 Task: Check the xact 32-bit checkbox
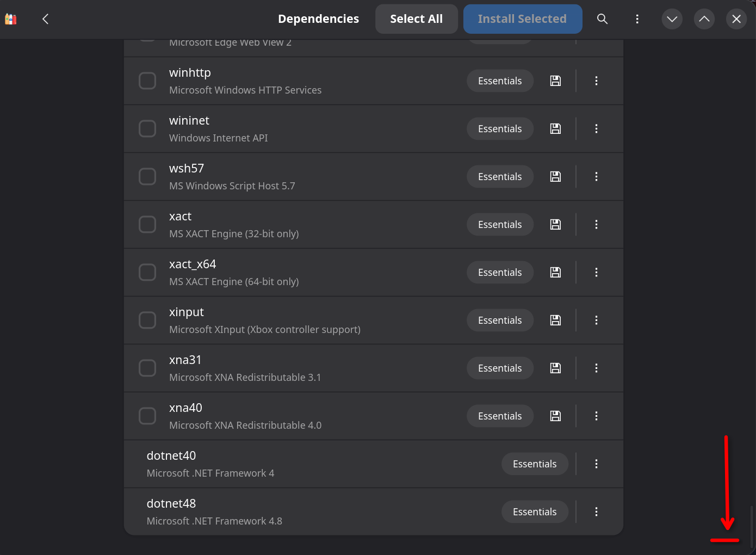(147, 225)
